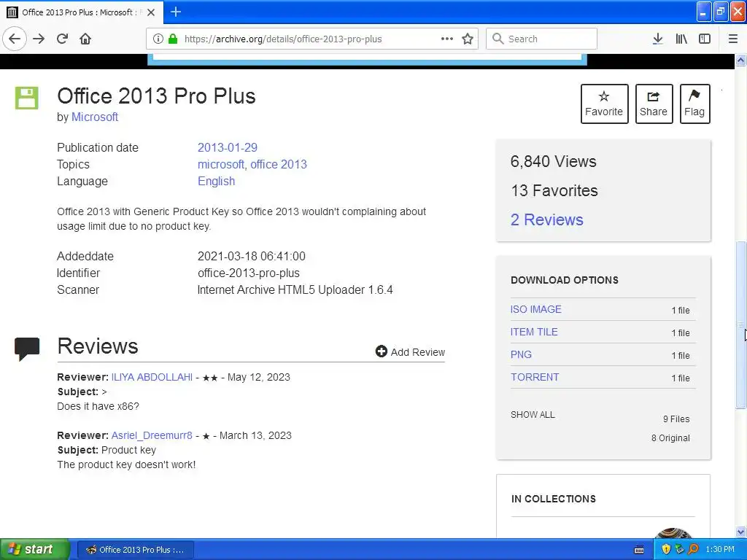Open the English language link
This screenshot has height=560, width=747.
point(216,182)
